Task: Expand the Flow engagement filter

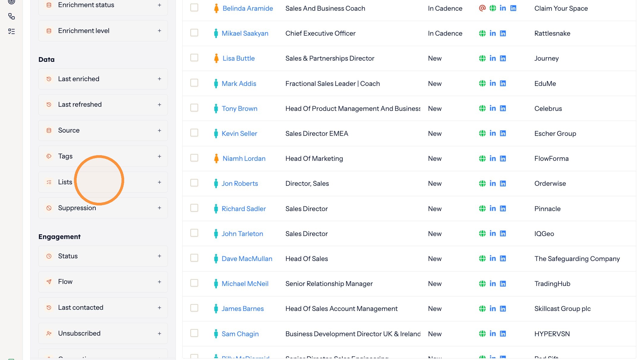Action: coord(160,282)
